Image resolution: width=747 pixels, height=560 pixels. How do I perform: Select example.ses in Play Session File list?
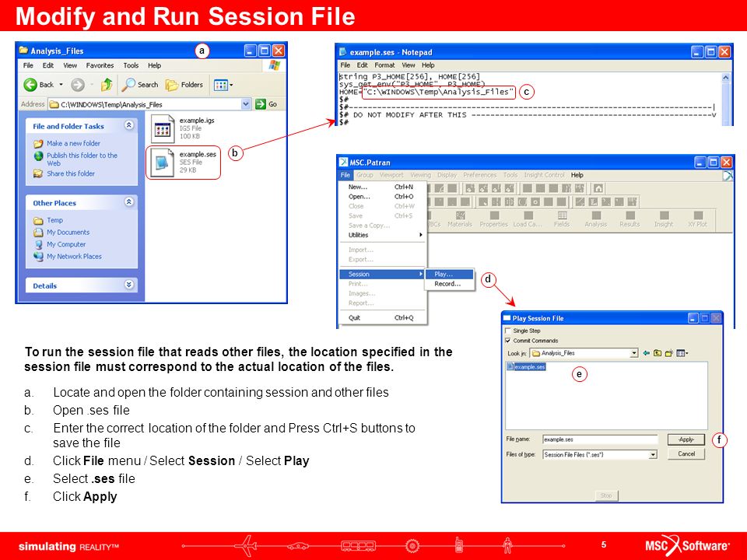526,366
